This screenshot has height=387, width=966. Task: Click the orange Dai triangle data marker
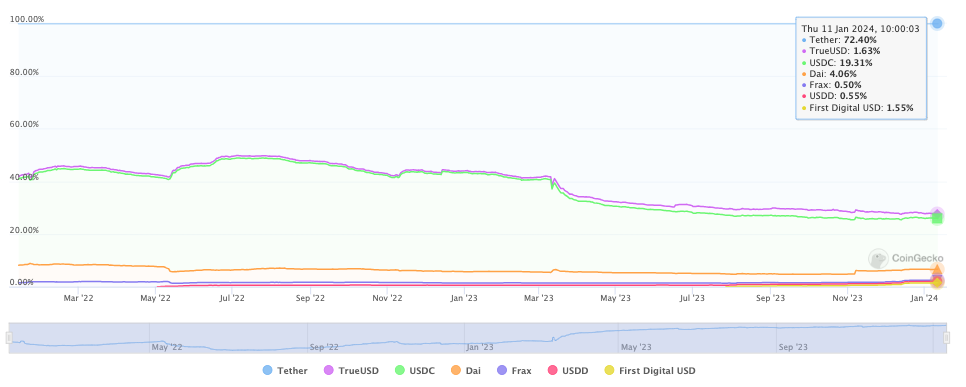[937, 269]
